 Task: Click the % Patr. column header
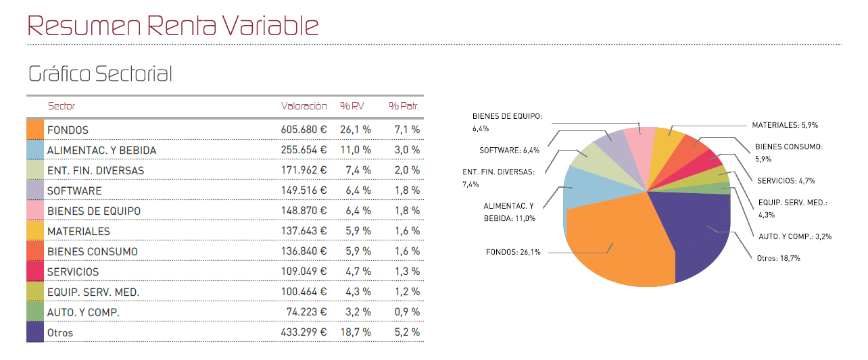[404, 106]
